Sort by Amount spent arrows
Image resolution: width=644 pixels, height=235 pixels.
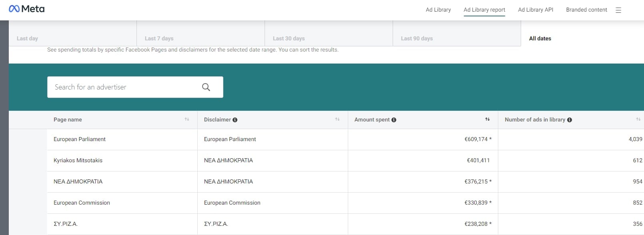coord(488,119)
